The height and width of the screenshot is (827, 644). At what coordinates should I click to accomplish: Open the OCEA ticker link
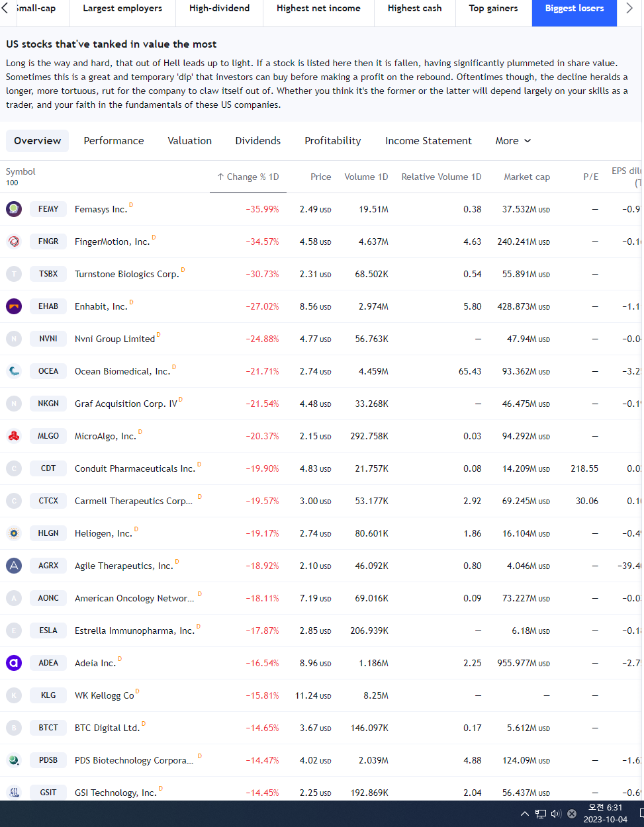(x=48, y=371)
